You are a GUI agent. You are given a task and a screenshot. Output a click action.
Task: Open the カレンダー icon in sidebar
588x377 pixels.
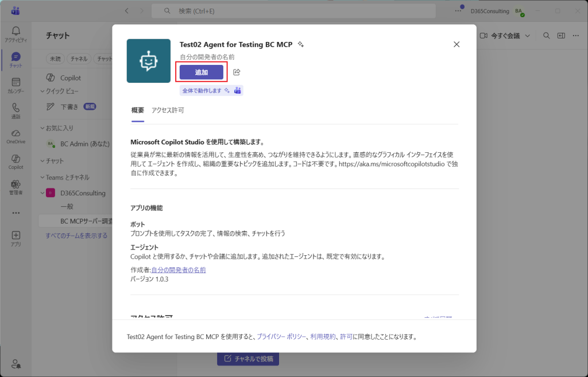point(16,86)
